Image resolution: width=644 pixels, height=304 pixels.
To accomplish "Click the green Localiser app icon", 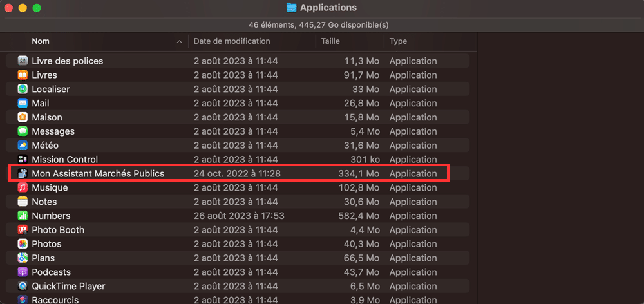I will coord(23,90).
